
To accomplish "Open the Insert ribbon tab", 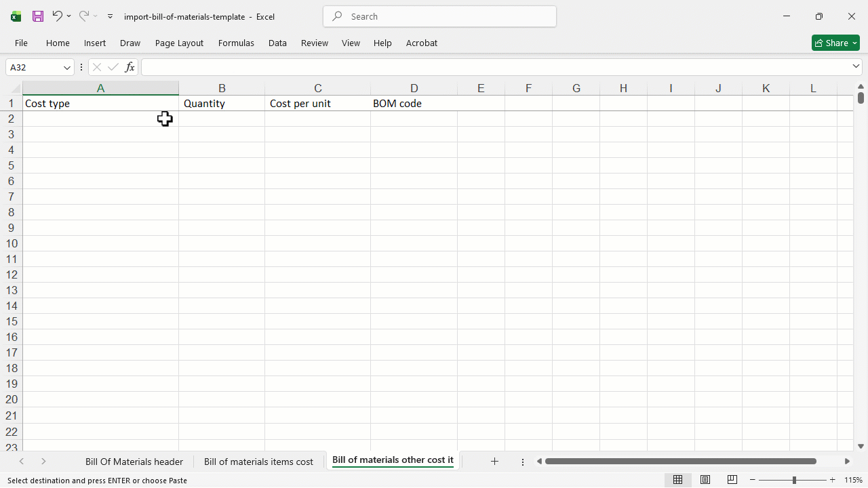I will pos(95,43).
